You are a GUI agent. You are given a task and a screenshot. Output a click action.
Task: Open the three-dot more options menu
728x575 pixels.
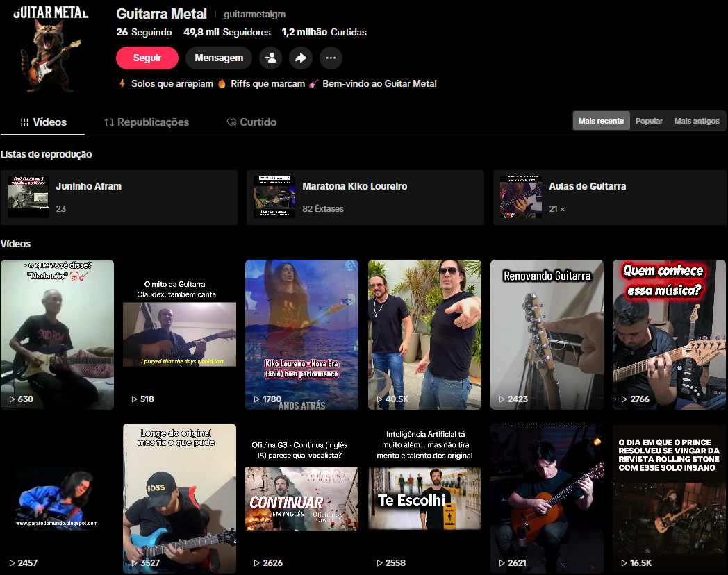click(331, 58)
